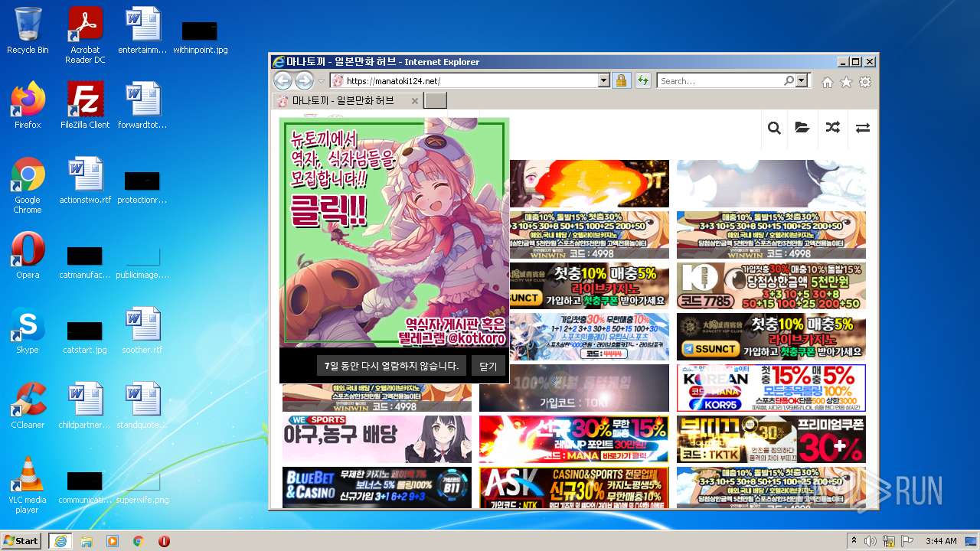
Task: Open Chrome from the taskbar
Action: click(x=139, y=541)
